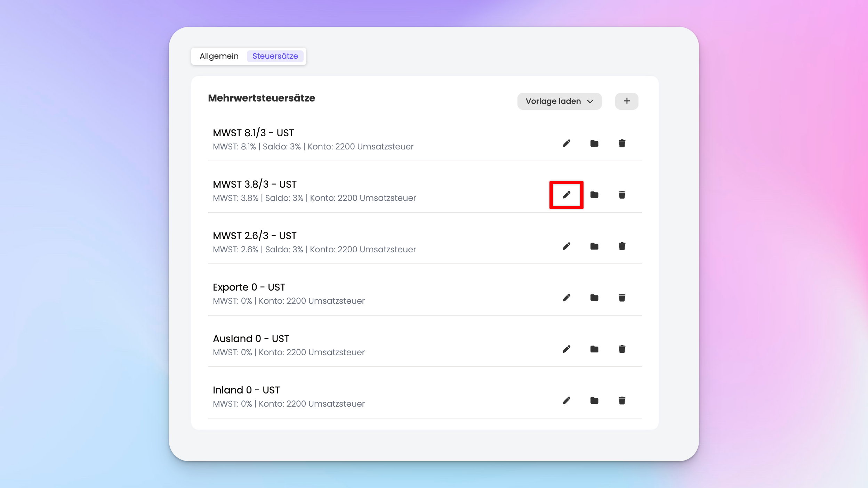Edit the MWST 2.6/3 - UST entry

click(566, 246)
